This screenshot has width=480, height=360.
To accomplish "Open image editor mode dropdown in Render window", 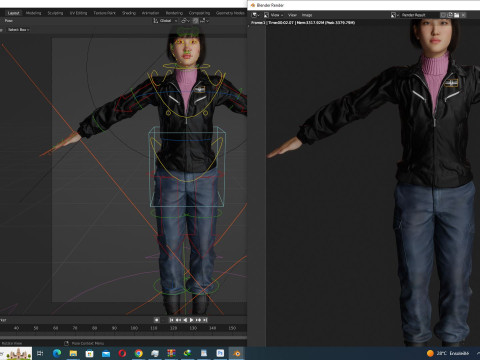I will (275, 15).
